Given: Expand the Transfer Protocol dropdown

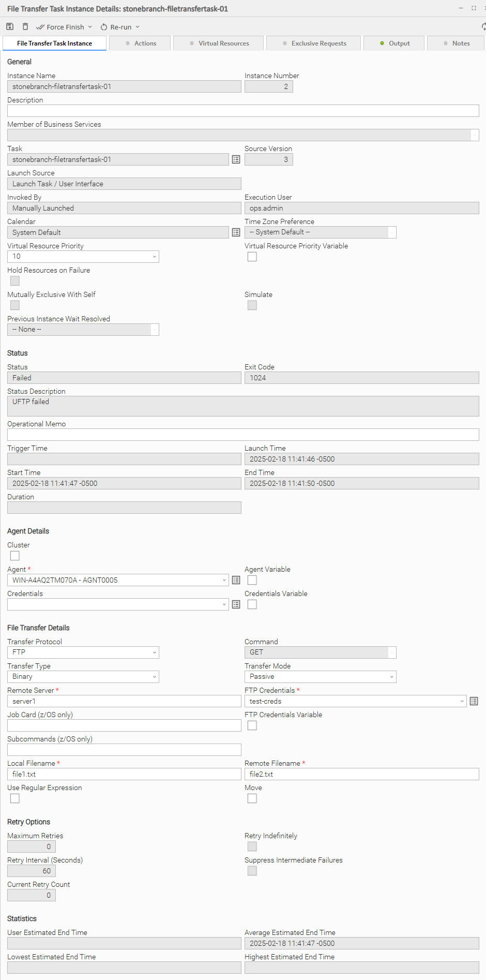Looking at the screenshot, I should (83, 652).
